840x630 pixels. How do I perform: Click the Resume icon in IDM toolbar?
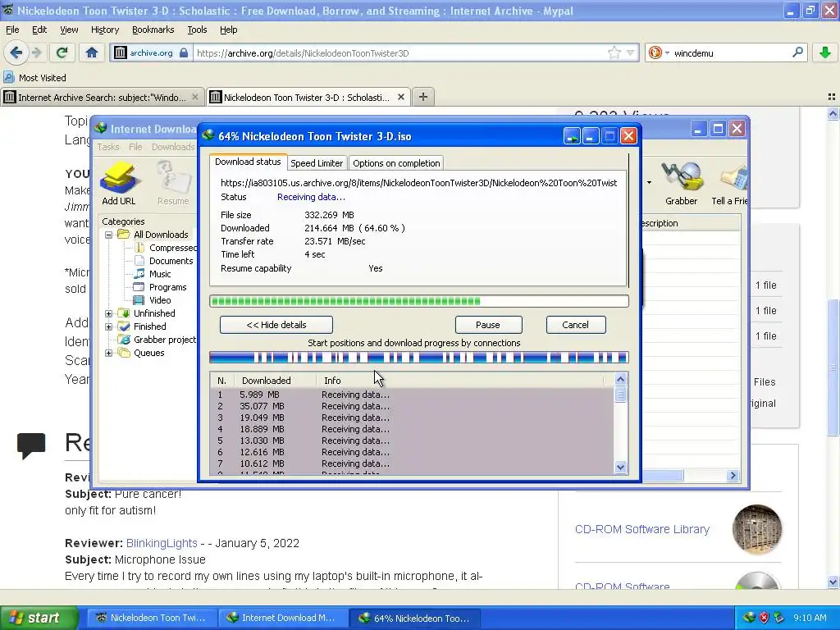point(173,184)
